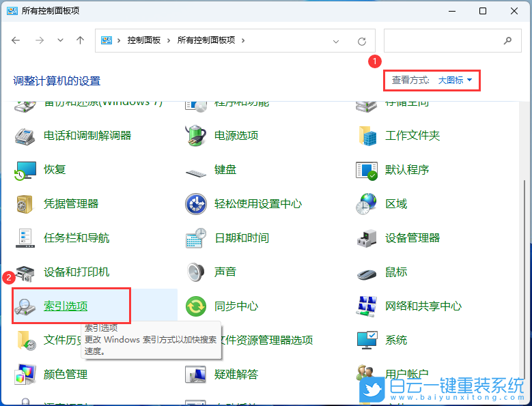Click the Sound speaker icon
Image resolution: width=532 pixels, height=406 pixels.
pyautogui.click(x=196, y=272)
